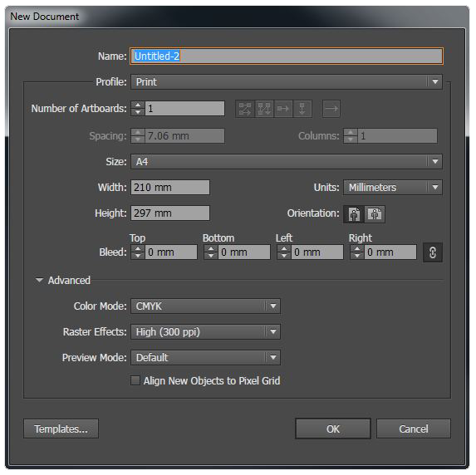
Task: Collapse the Advanced section triangle
Action: coord(39,280)
